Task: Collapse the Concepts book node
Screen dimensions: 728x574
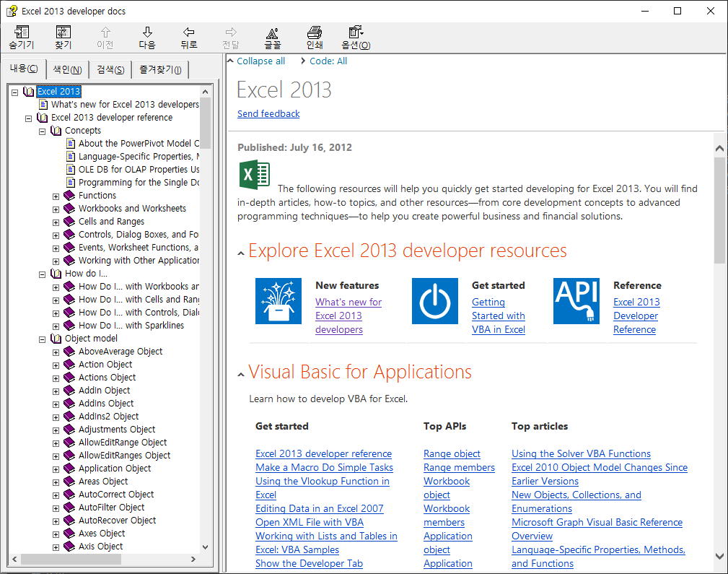Action: coord(42,130)
